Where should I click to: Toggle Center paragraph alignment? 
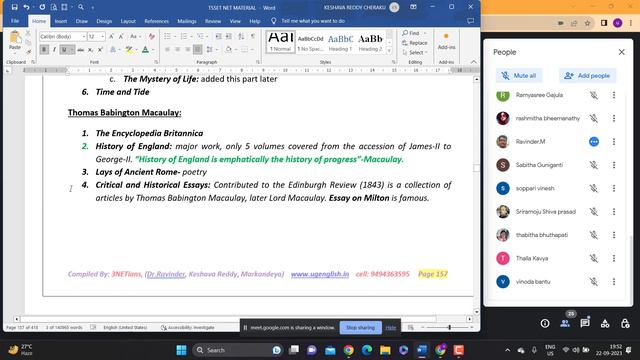(178, 50)
